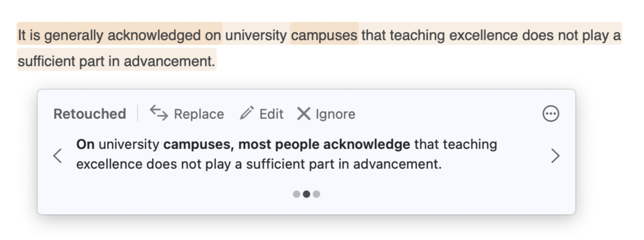Click the word "university" in the original sentence
Screen dimensions: 644x240
(256, 35)
